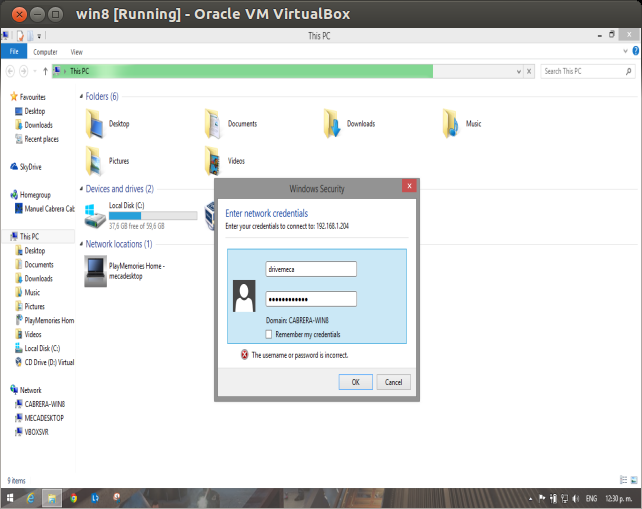The width and height of the screenshot is (642, 509).
Task: Click the Network icon in sidebar
Action: pyautogui.click(x=14, y=389)
